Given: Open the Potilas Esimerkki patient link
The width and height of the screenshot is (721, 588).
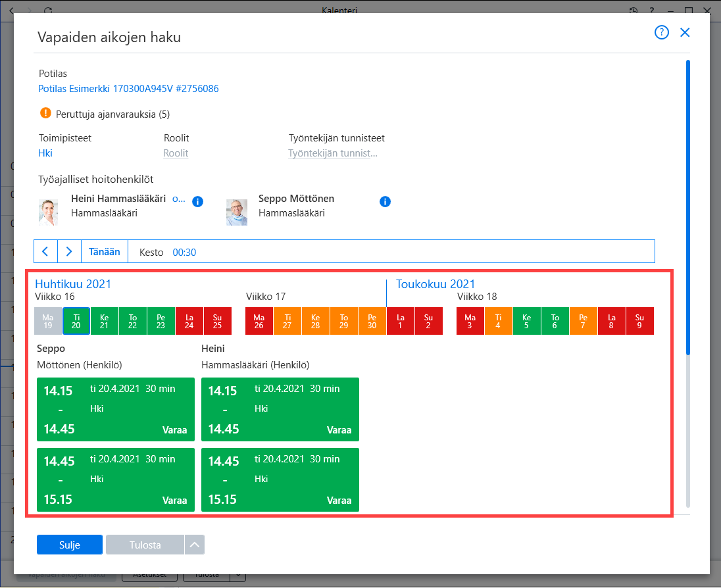Looking at the screenshot, I should (128, 88).
